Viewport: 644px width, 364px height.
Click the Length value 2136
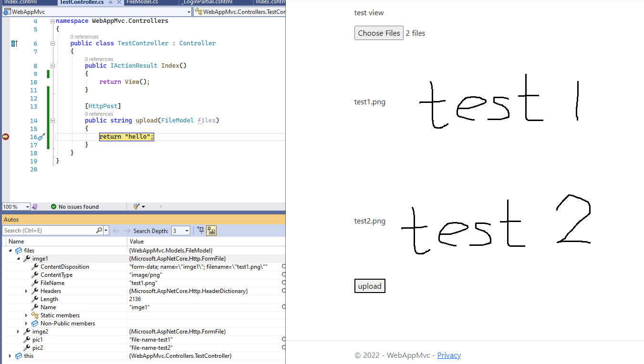click(x=135, y=299)
